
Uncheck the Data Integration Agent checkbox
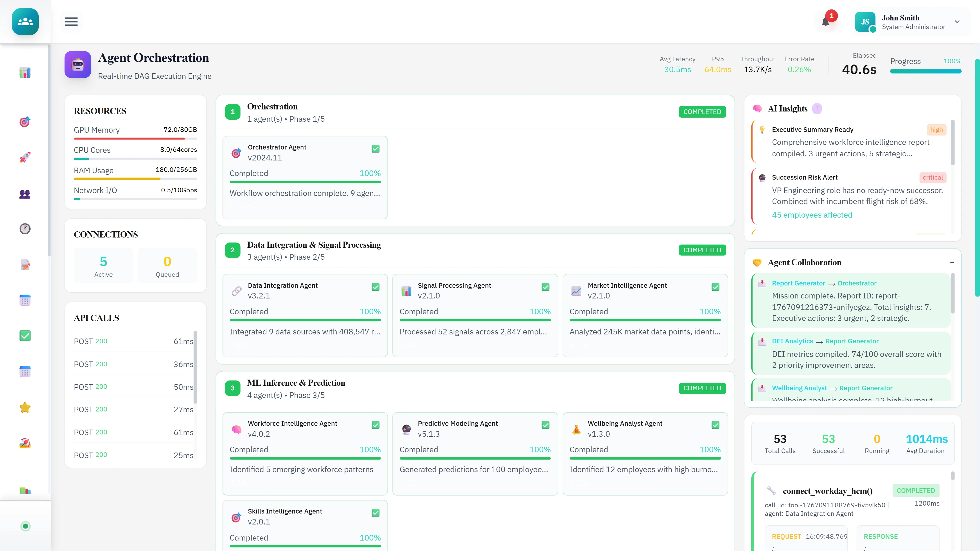coord(375,287)
